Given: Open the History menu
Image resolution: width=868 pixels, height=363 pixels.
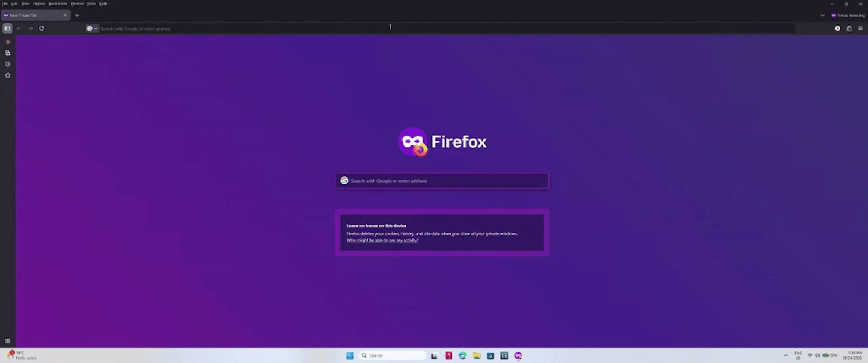Looking at the screenshot, I should coord(39,3).
